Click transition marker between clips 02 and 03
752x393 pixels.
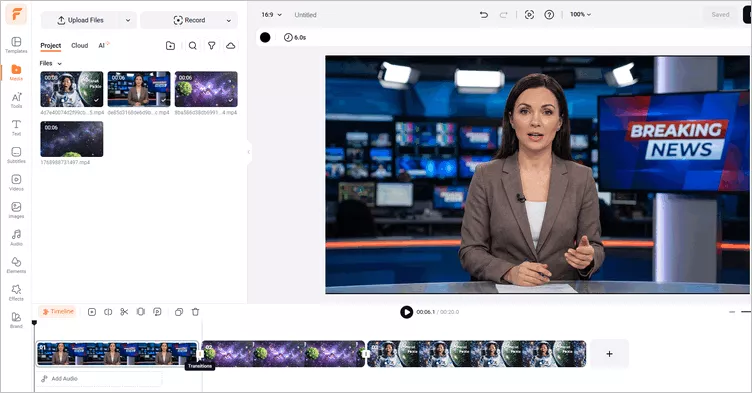coord(366,355)
